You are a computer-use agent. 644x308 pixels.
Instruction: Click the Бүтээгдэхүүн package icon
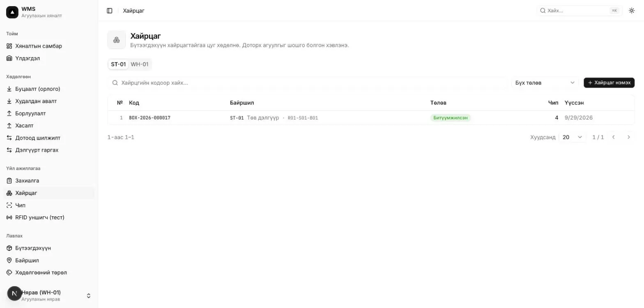coord(9,248)
